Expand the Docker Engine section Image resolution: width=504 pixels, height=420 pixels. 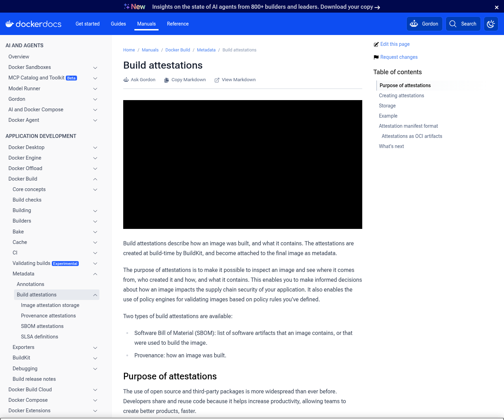(95, 158)
